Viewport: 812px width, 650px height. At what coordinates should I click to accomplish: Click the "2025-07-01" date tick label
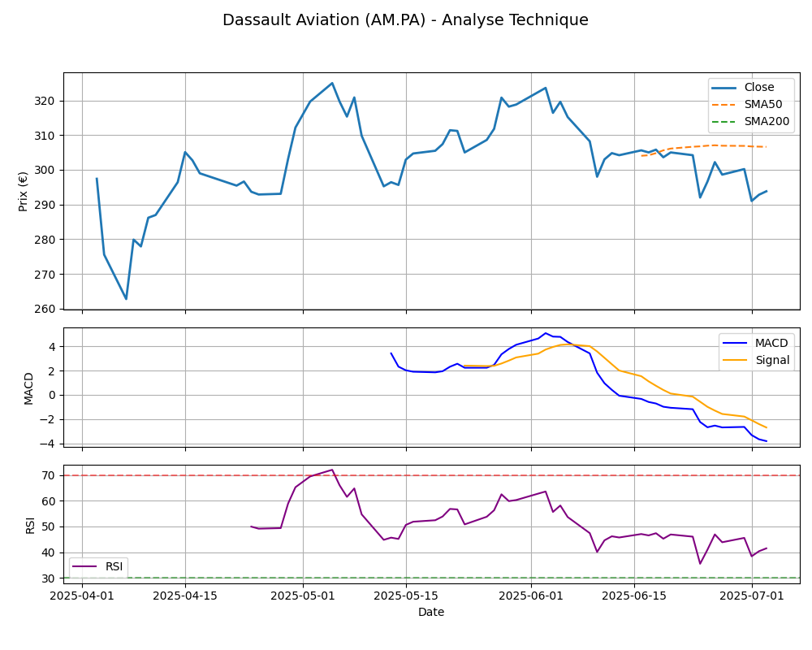click(x=752, y=596)
